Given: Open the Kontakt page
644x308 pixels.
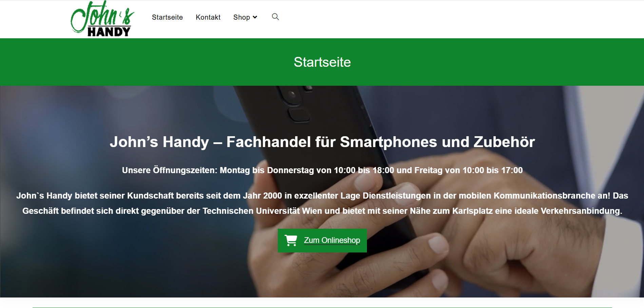Looking at the screenshot, I should coord(208,17).
